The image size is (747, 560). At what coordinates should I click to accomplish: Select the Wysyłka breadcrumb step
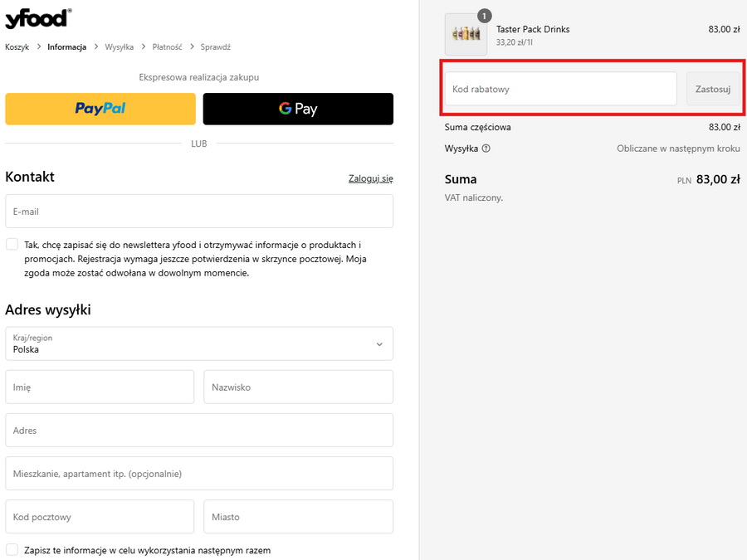click(119, 47)
